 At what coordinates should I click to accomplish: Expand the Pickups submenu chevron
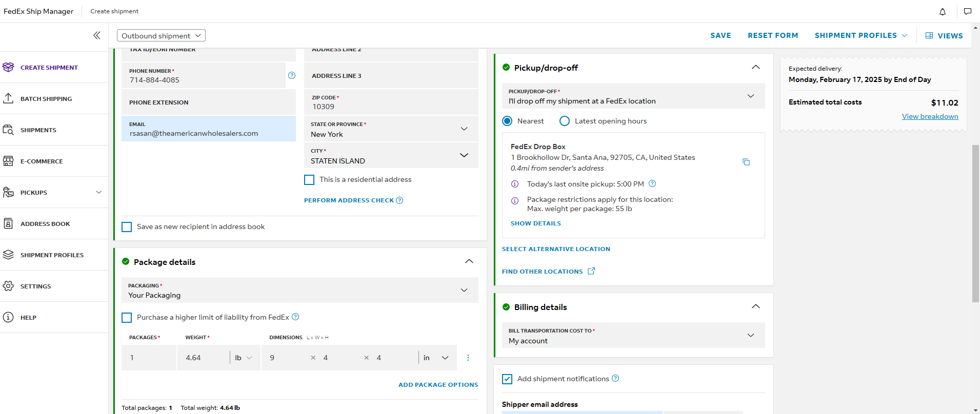point(99,192)
